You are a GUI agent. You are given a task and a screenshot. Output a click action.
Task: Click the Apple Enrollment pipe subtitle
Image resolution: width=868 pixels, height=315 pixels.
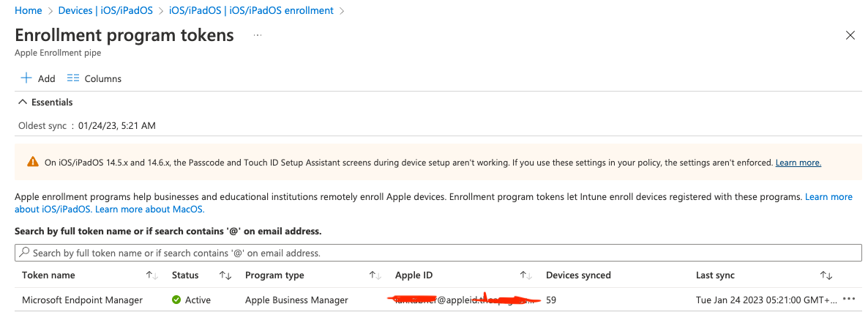(x=58, y=53)
